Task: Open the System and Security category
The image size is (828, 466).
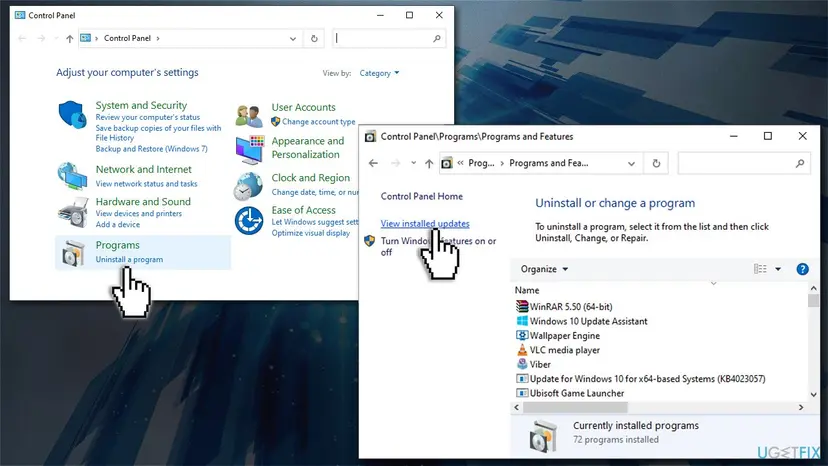Action: click(x=141, y=105)
